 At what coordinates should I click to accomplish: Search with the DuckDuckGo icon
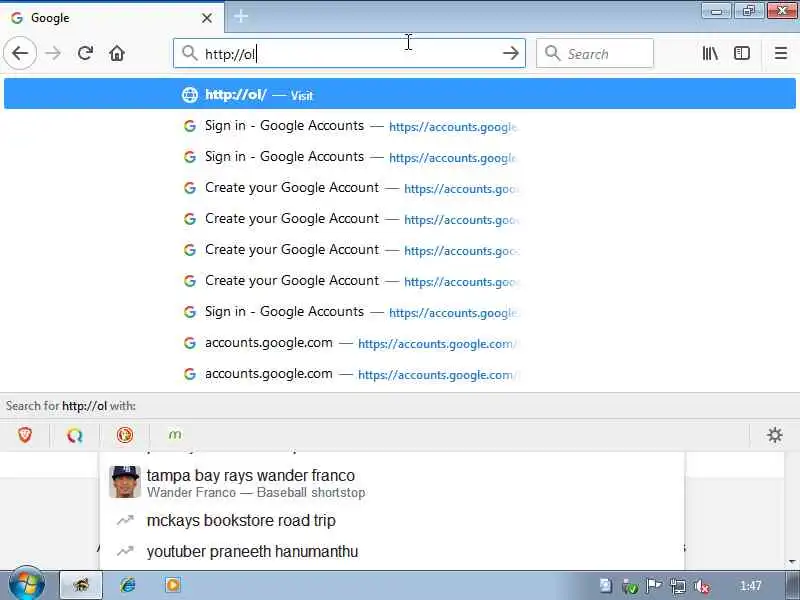tap(124, 435)
